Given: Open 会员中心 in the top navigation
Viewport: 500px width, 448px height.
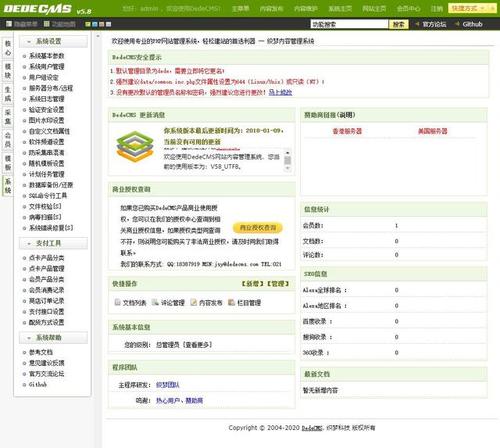Looking at the screenshot, I should click(408, 9).
